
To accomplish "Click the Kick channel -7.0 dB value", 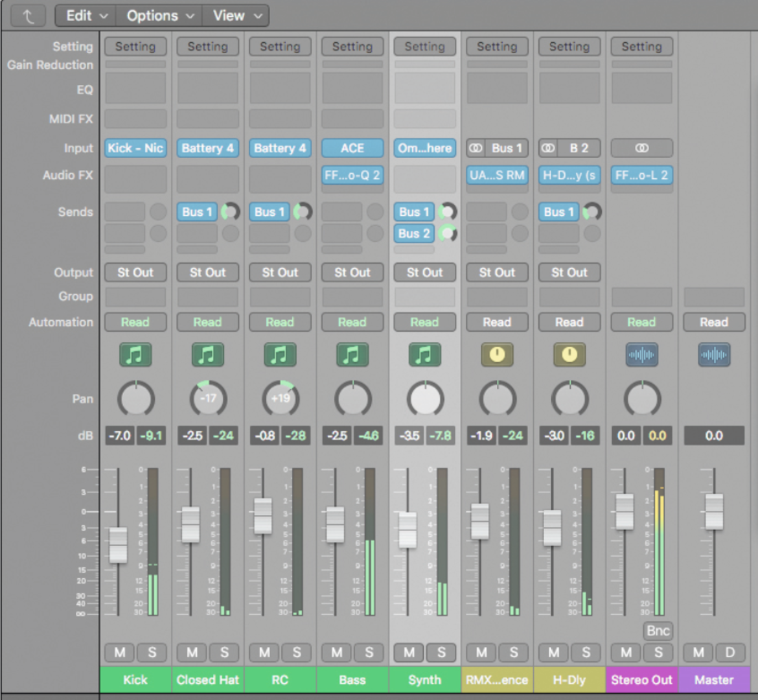I will coord(120,436).
